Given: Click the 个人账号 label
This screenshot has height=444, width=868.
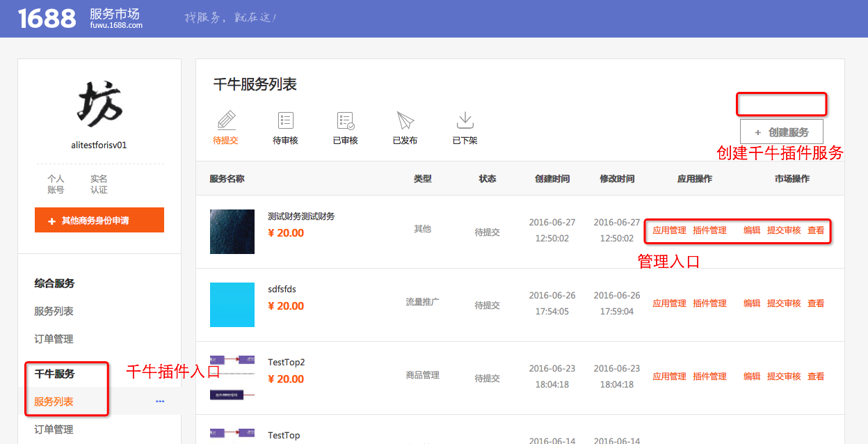Looking at the screenshot, I should pos(56,184).
